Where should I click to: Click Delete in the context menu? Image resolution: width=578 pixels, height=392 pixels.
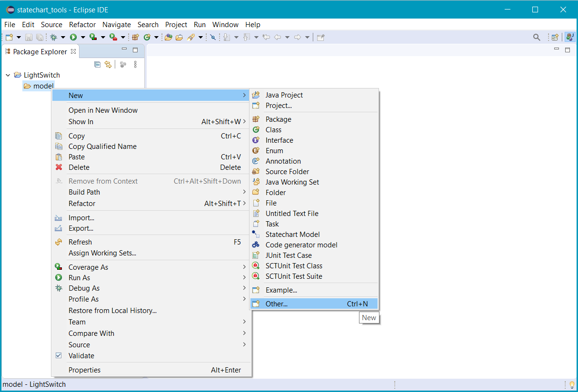tap(151, 167)
